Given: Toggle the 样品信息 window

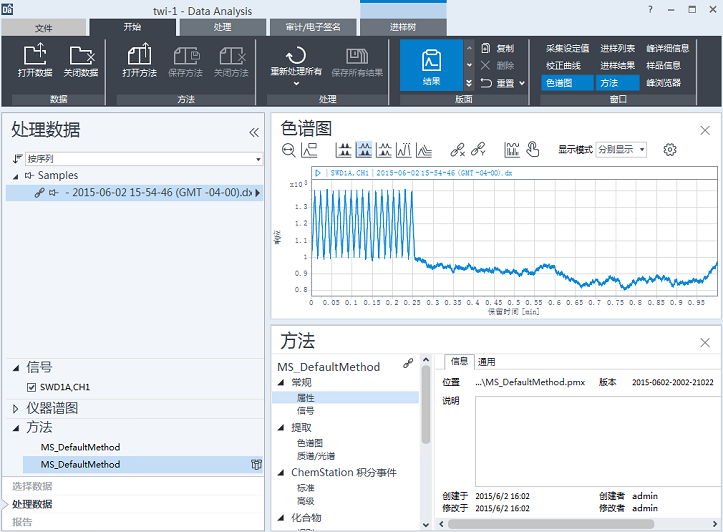Looking at the screenshot, I should pyautogui.click(x=663, y=65).
